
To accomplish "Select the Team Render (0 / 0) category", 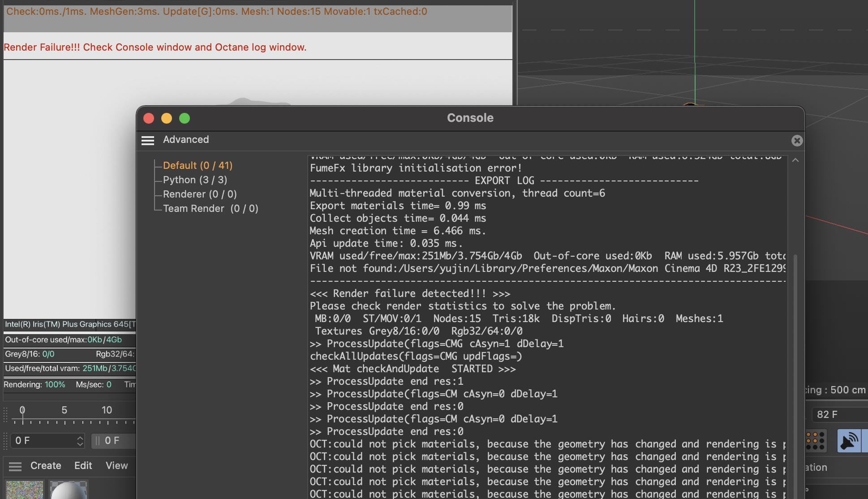I will click(211, 208).
